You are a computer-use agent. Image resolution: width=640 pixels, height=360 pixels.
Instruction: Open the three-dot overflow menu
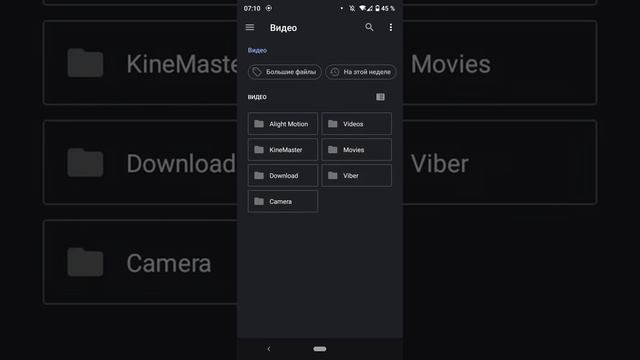click(391, 27)
